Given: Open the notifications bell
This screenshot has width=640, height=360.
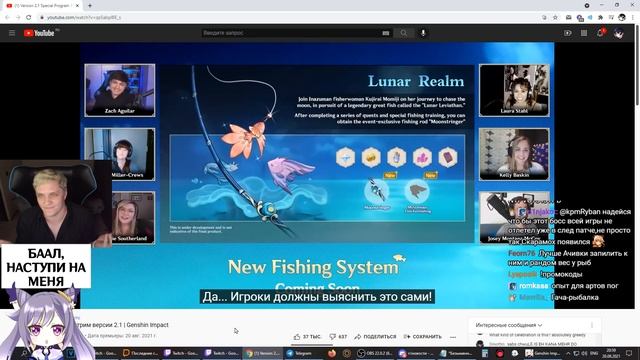Looking at the screenshot, I should click(x=600, y=33).
